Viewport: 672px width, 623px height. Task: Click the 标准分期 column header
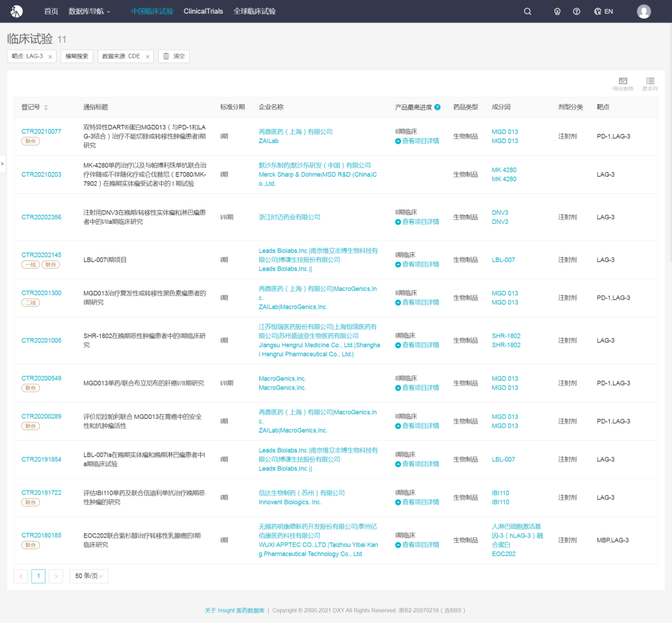pyautogui.click(x=233, y=107)
